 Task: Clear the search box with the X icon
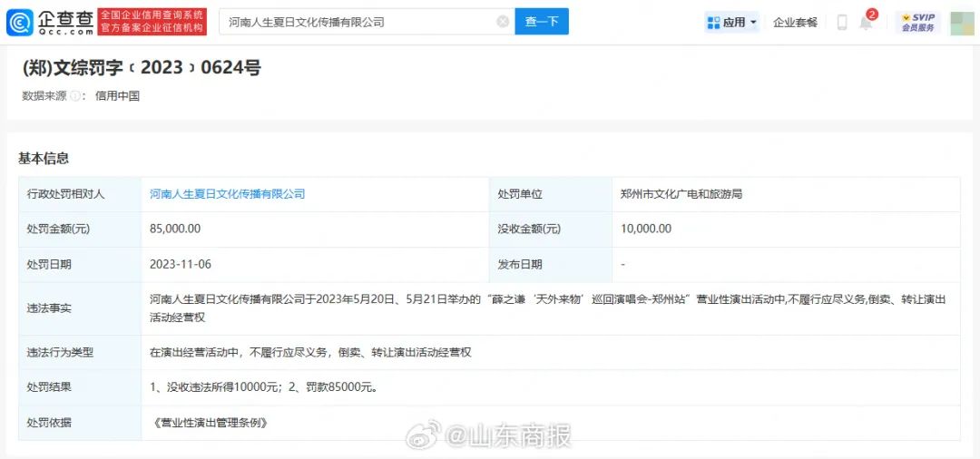(x=503, y=22)
